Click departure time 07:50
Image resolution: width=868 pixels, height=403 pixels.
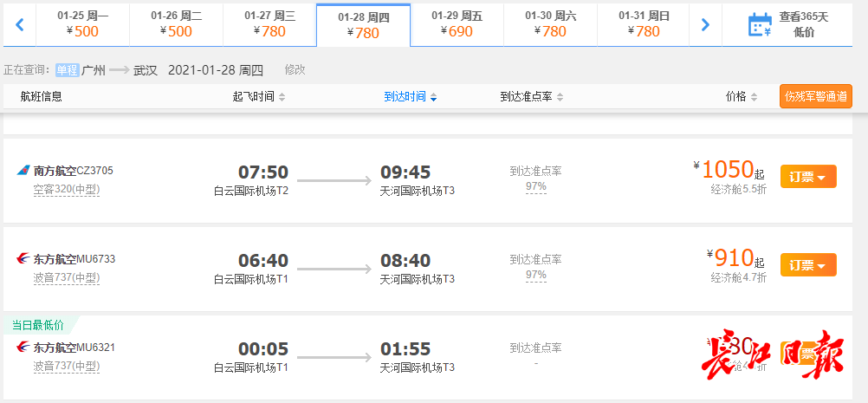pos(263,172)
